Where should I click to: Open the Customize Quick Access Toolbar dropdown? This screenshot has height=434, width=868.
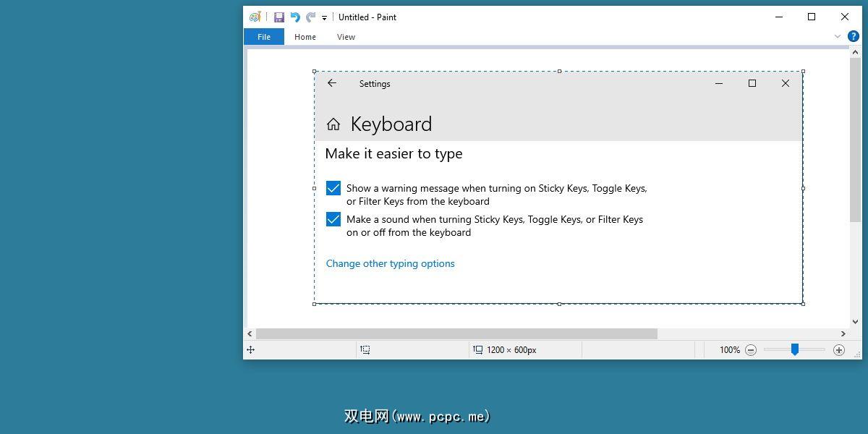pyautogui.click(x=324, y=17)
